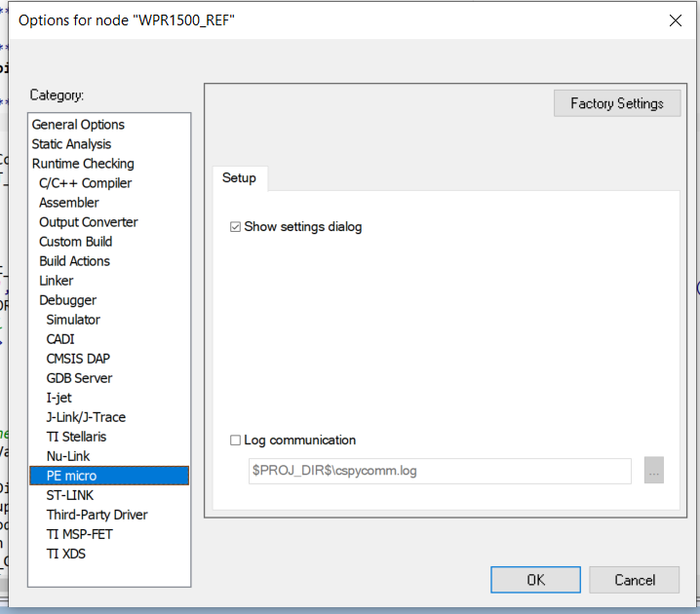Confirm options with OK button
The height and width of the screenshot is (614, 700).
point(535,580)
